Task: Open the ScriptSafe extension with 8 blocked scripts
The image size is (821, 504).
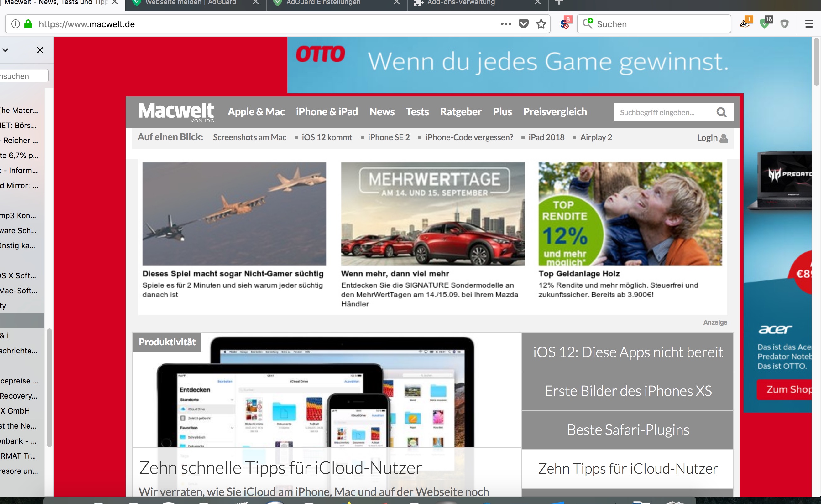Action: (x=564, y=24)
